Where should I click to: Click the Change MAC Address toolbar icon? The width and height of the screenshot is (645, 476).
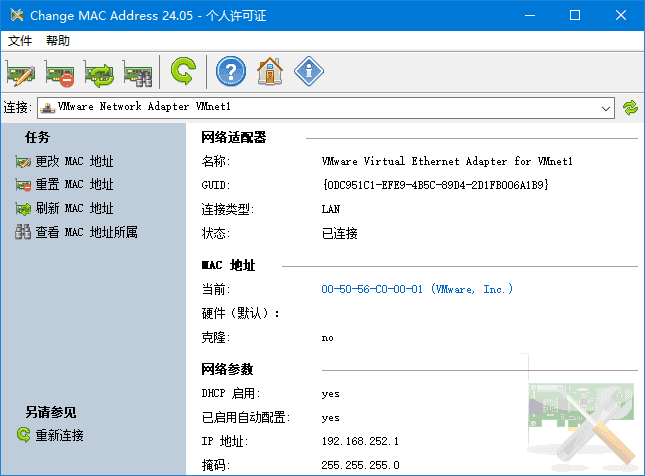[x=21, y=72]
